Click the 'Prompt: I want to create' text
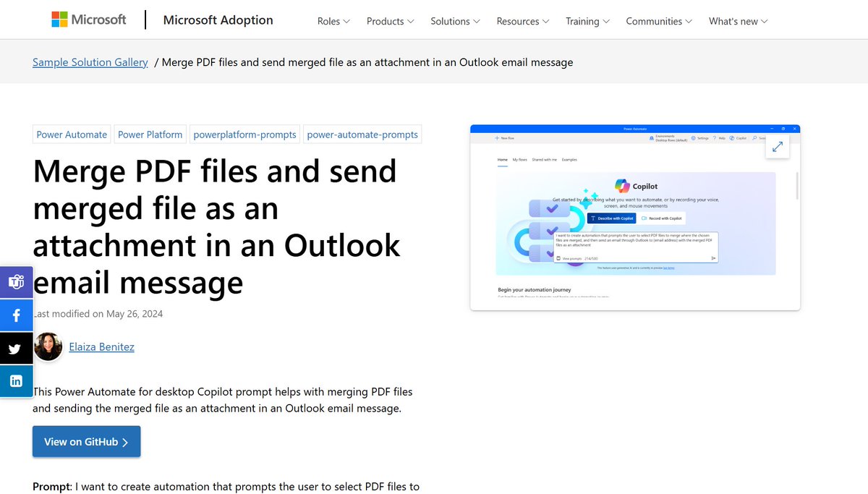 point(226,486)
